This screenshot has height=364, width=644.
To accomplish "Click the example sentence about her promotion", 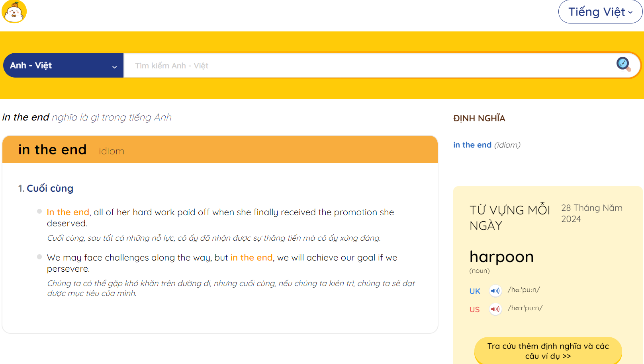I will tap(220, 218).
